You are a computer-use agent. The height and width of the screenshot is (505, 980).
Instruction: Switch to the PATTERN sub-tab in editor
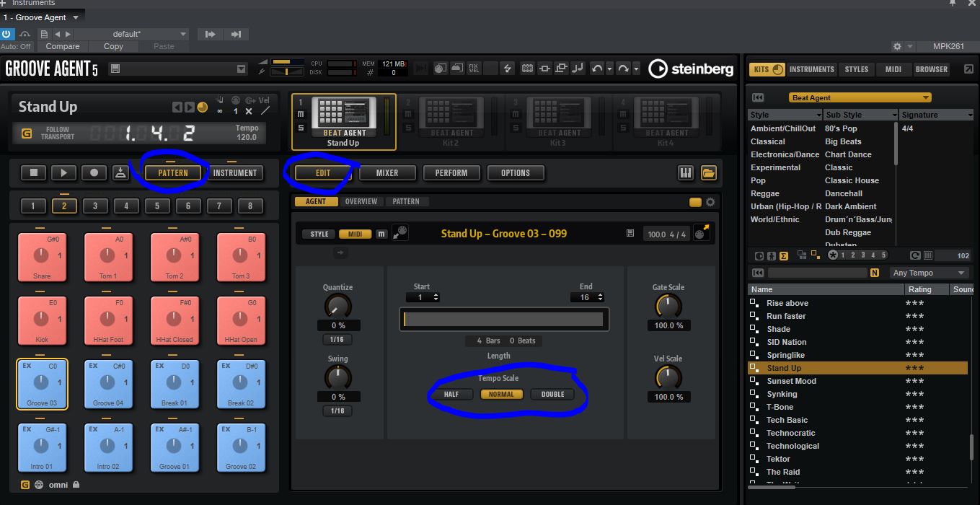406,201
